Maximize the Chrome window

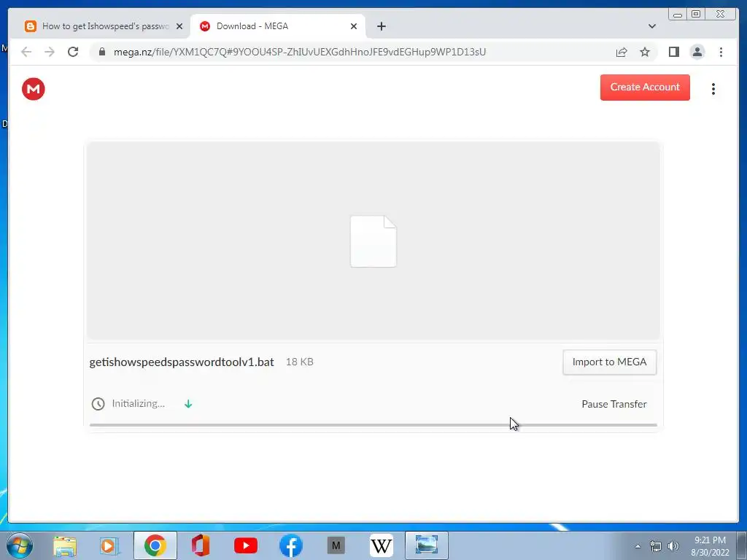[696, 15]
